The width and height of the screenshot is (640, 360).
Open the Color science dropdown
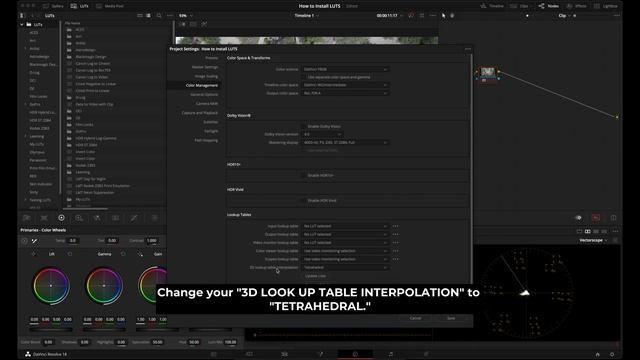point(345,69)
